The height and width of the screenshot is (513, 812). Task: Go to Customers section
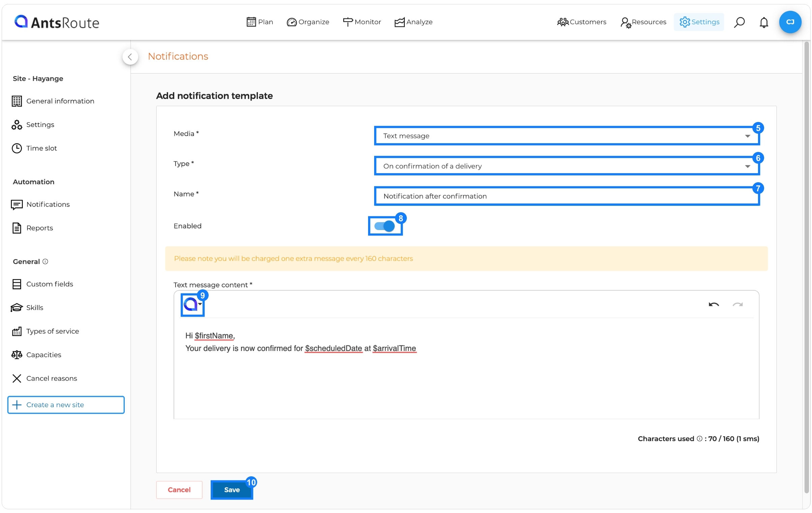(581, 22)
